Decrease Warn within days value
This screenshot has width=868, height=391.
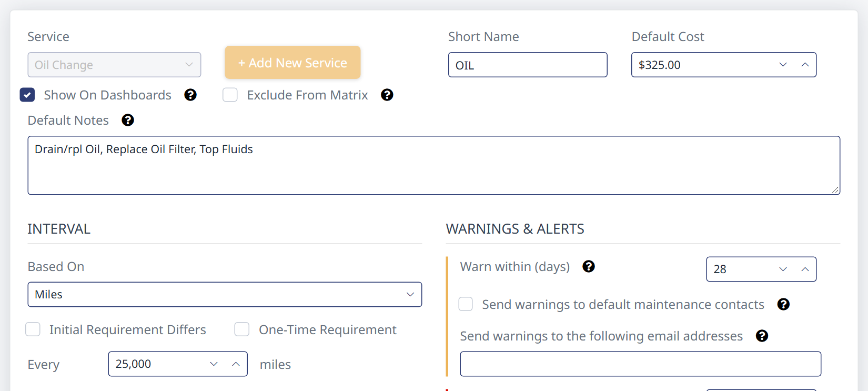click(783, 269)
